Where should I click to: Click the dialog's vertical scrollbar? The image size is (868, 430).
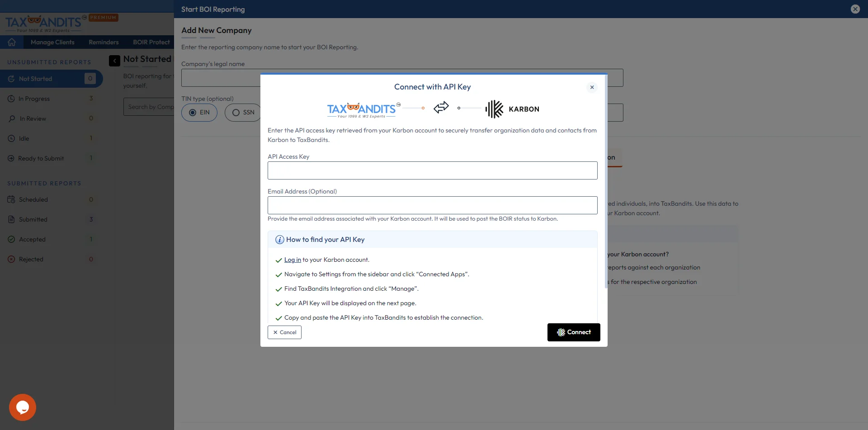pos(606,181)
